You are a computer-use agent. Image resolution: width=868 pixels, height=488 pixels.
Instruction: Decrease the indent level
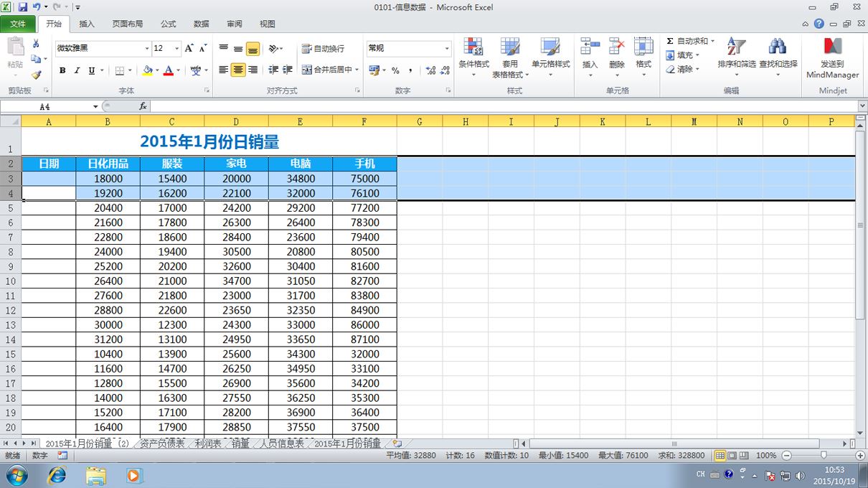(x=273, y=70)
